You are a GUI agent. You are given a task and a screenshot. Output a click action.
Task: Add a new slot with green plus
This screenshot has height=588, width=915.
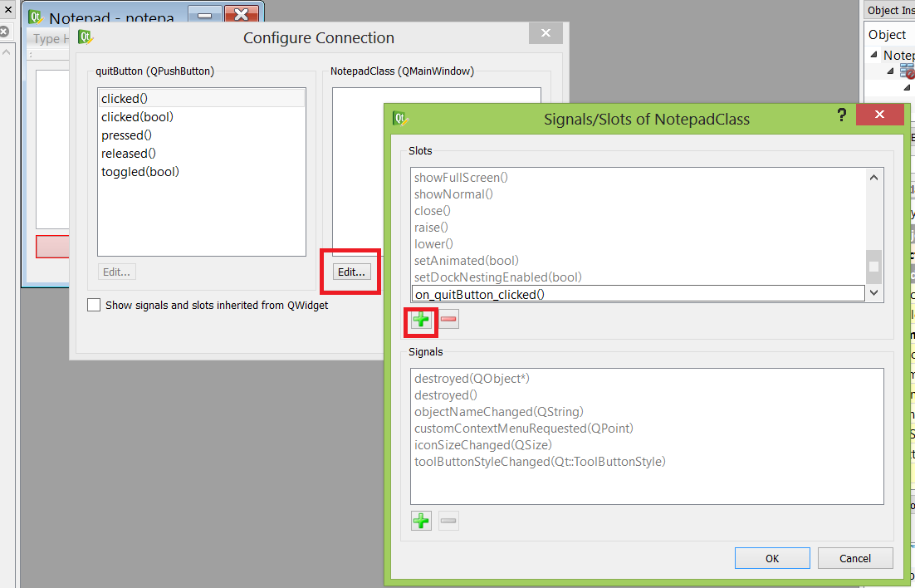[421, 320]
